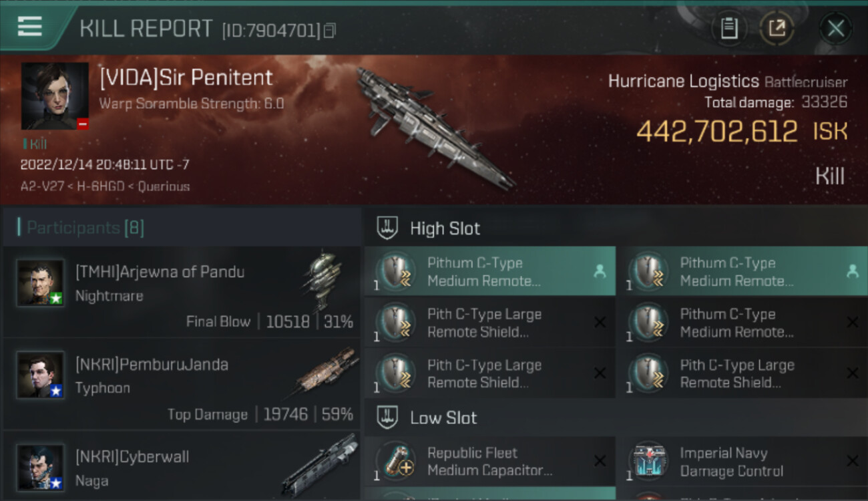The image size is (868, 501).
Task: Open Cyberwall's pilot portrait
Action: [x=41, y=467]
